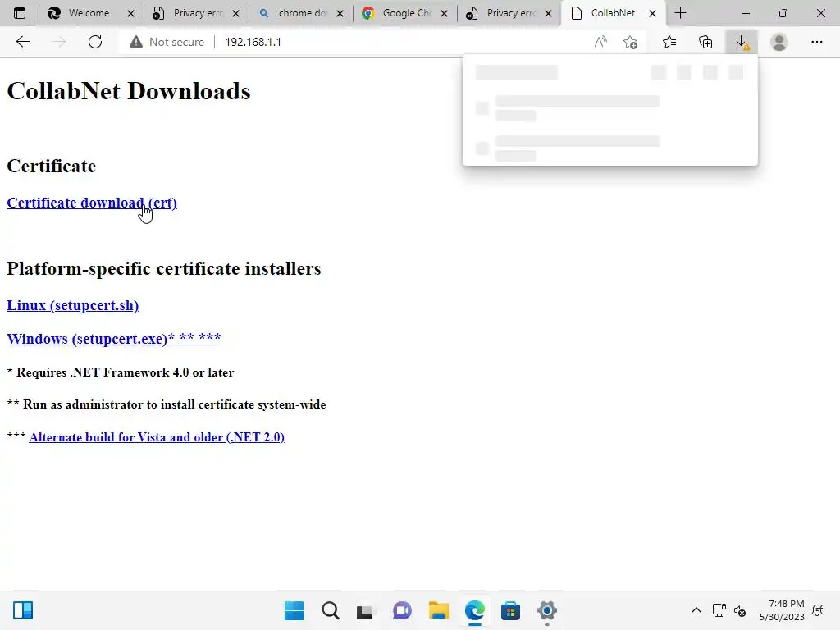Viewport: 840px width, 630px height.
Task: Open the Windows Start button
Action: point(294,610)
